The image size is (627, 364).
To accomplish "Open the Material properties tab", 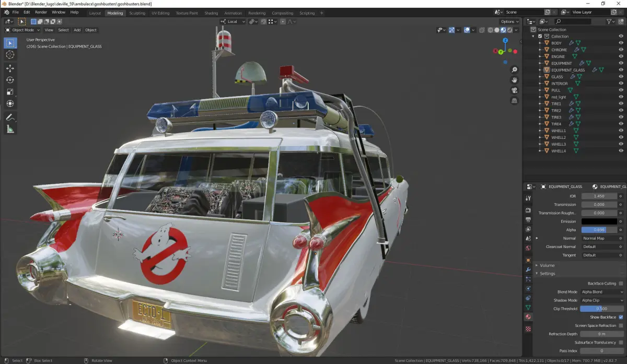I will click(x=528, y=317).
